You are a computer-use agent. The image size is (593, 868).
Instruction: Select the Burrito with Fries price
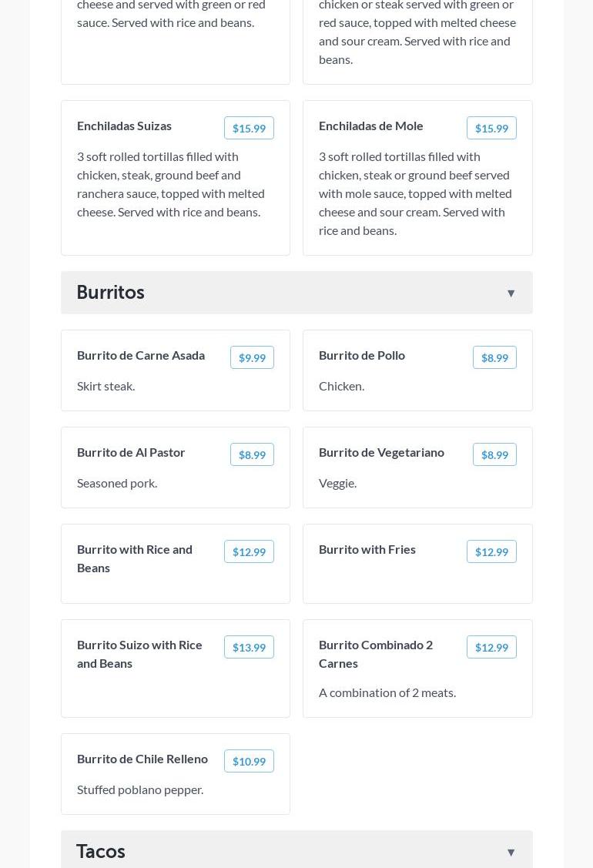click(491, 551)
